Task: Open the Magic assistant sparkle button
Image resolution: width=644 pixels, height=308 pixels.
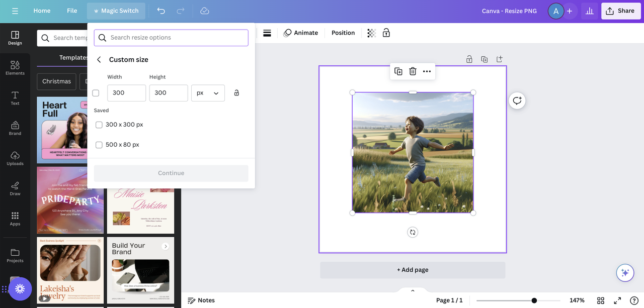Action: click(625, 273)
